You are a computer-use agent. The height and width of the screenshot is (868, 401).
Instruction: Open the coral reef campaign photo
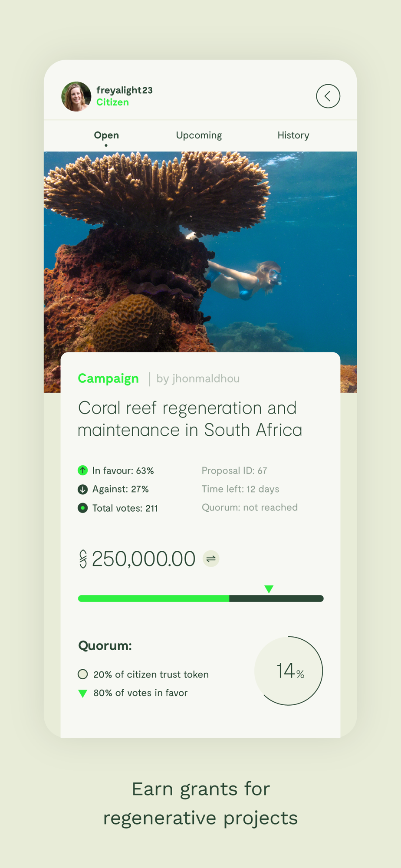pos(200,252)
